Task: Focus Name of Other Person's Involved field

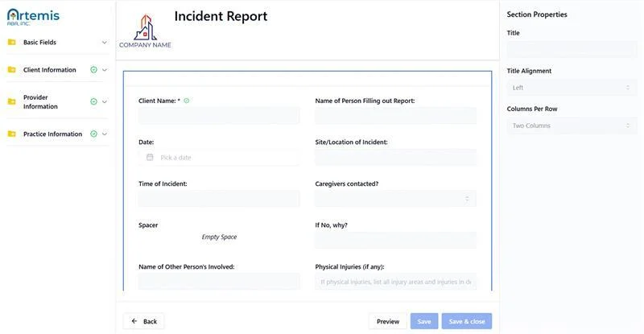Action: (x=219, y=282)
